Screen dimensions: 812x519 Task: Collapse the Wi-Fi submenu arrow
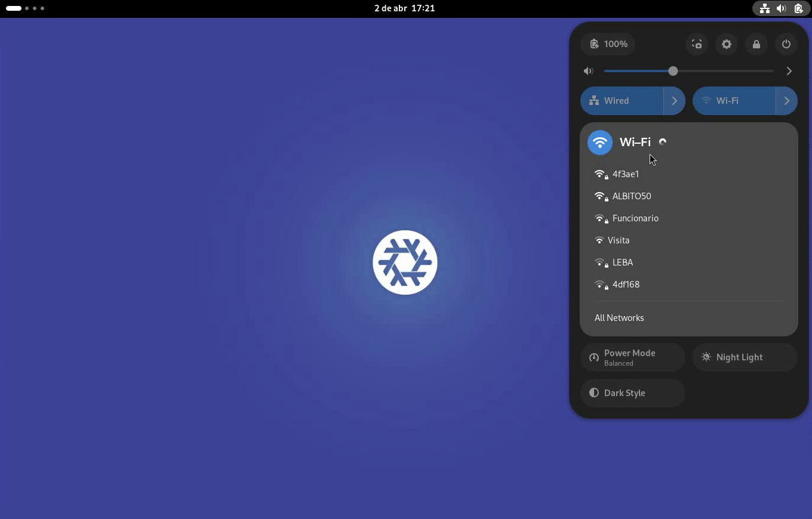coord(787,101)
